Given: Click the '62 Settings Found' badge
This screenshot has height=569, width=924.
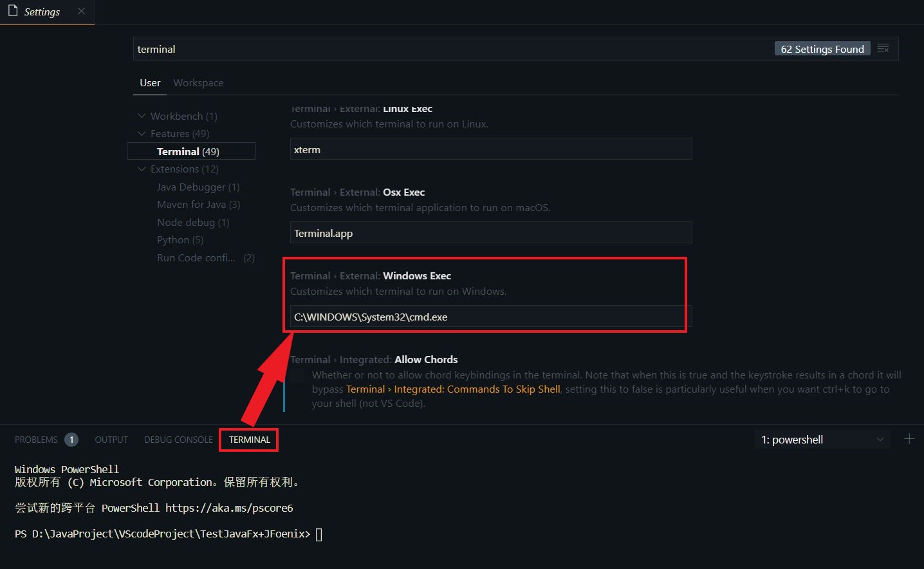Looking at the screenshot, I should click(x=822, y=49).
